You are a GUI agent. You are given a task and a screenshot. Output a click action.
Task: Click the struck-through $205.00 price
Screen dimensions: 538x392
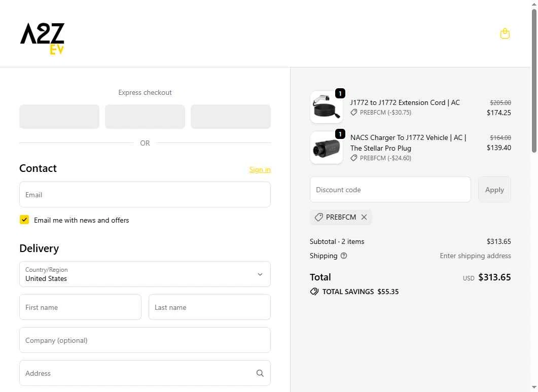tap(500, 102)
